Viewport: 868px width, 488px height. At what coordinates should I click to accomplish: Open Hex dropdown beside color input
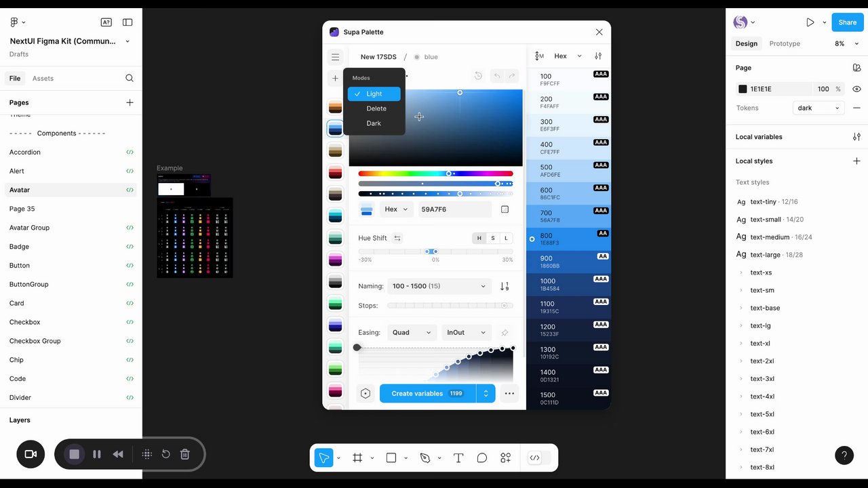pos(397,209)
